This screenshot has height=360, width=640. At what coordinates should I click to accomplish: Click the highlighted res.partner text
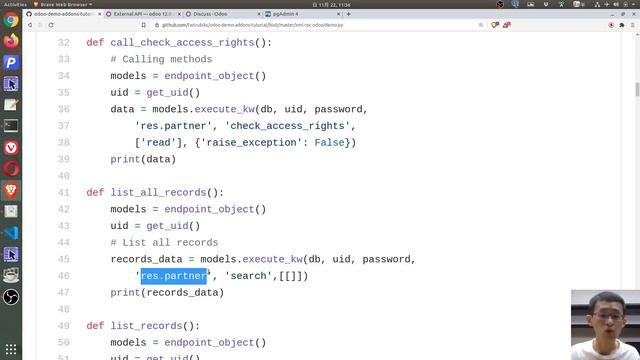[173, 276]
